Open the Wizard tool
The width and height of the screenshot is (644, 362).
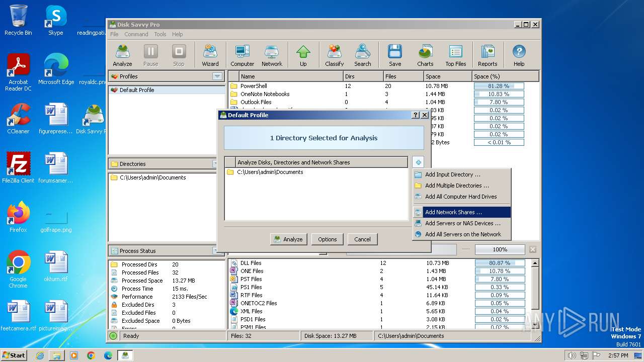click(x=210, y=55)
